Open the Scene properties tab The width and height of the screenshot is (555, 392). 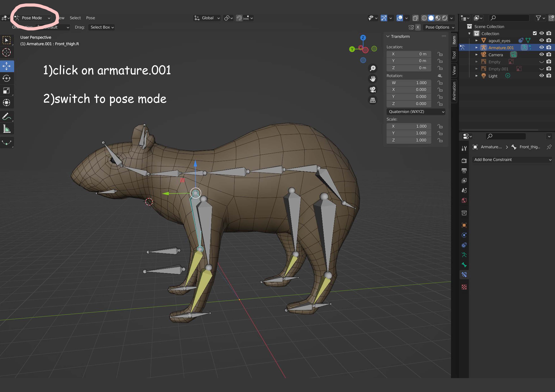tap(464, 191)
